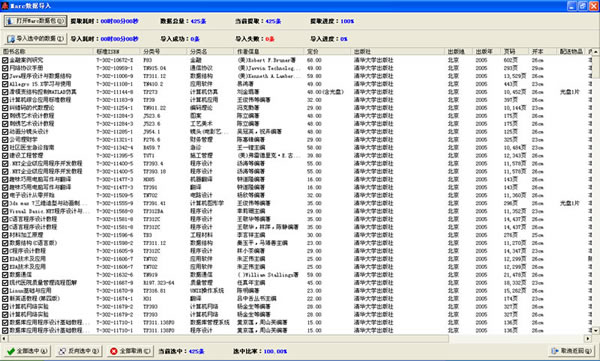Sort by the 标准ISBN column header
Screen dimensions: 600x361
(117, 51)
